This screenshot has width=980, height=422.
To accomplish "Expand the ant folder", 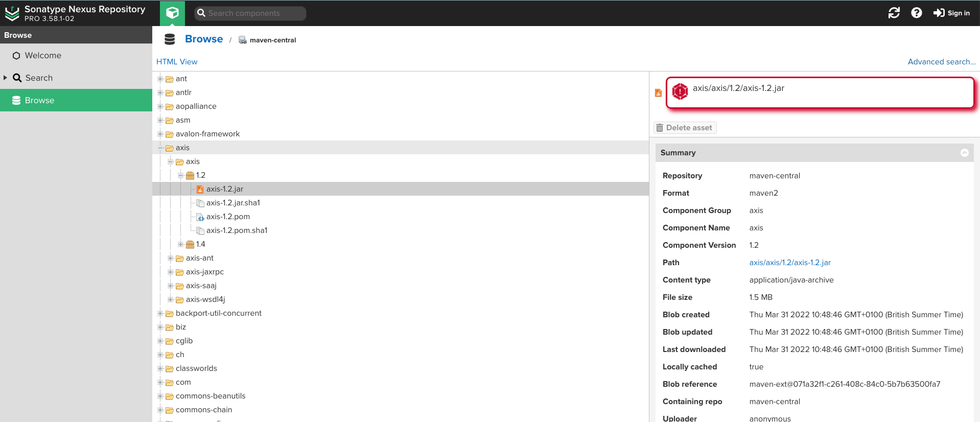I will coord(160,79).
